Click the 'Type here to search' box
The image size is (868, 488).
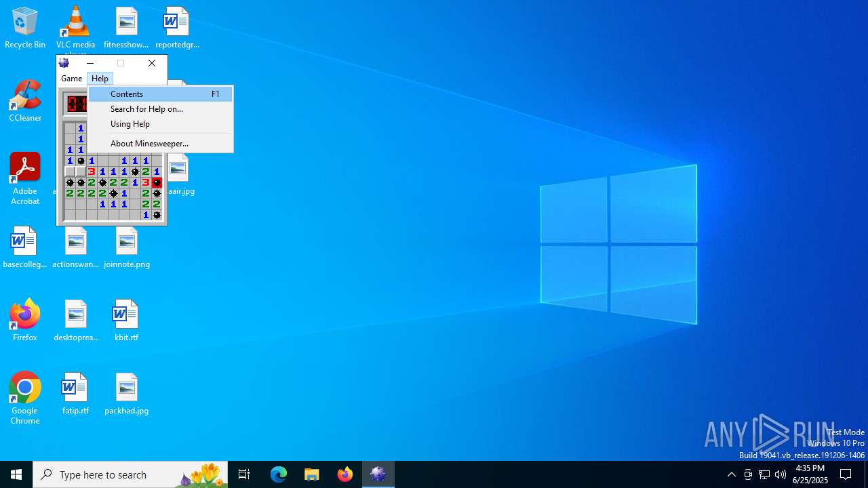[x=130, y=474]
